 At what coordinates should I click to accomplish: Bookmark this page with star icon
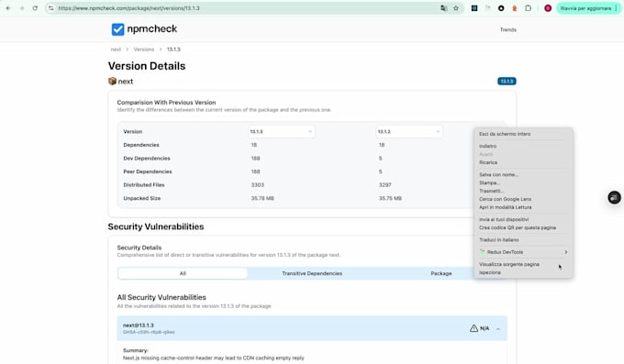pyautogui.click(x=456, y=8)
